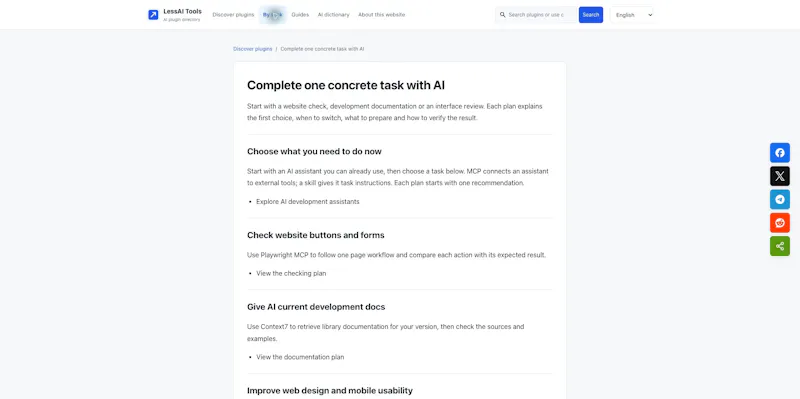The image size is (800, 399).
Task: Open the View the checking plan link
Action: tap(291, 273)
